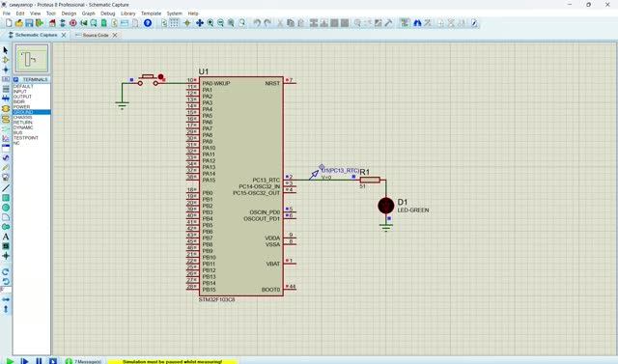
Task: Select the Junction Dot Mode tool
Action: (x=6, y=70)
